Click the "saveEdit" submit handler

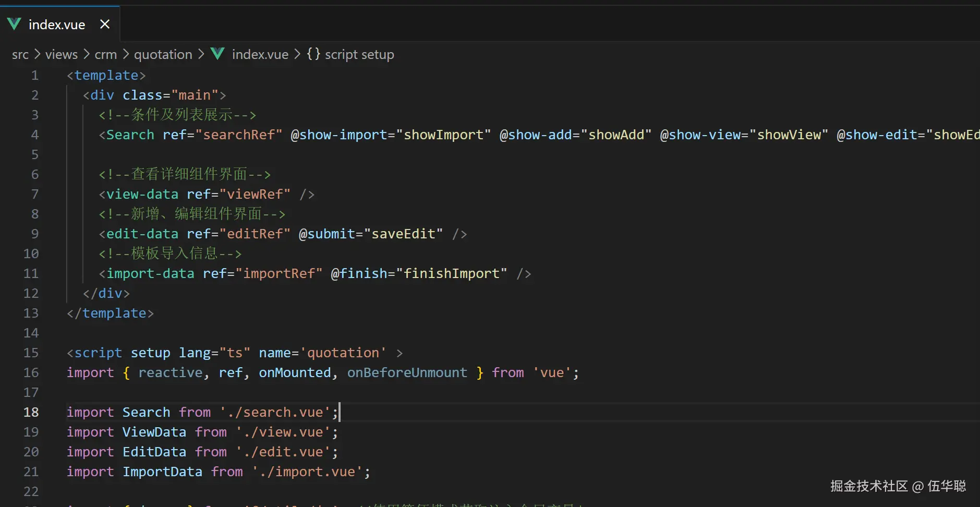404,234
